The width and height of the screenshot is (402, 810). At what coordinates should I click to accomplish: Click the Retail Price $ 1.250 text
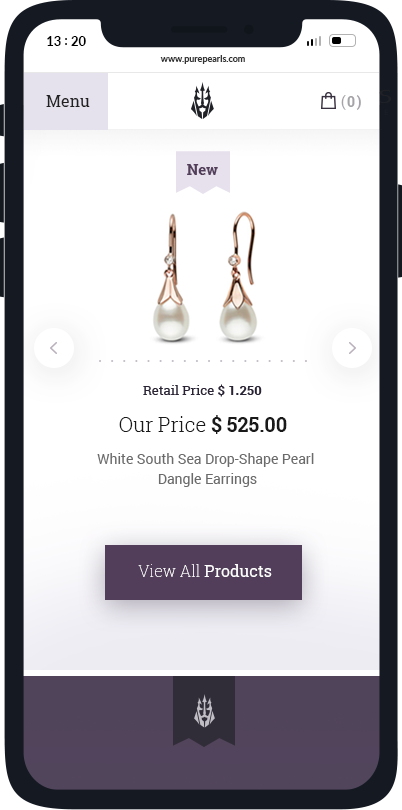[202, 391]
